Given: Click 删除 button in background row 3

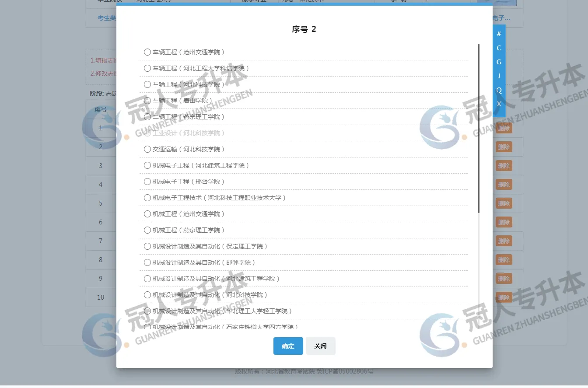Looking at the screenshot, I should [x=504, y=166].
